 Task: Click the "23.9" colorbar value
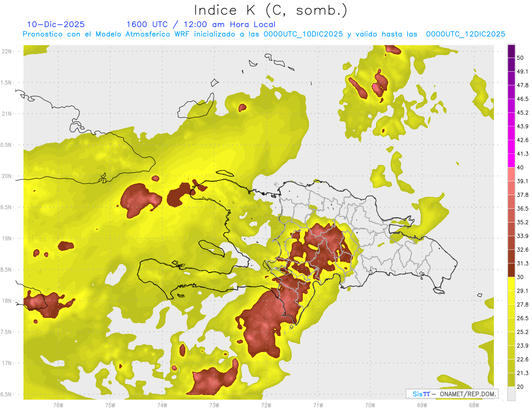523,345
